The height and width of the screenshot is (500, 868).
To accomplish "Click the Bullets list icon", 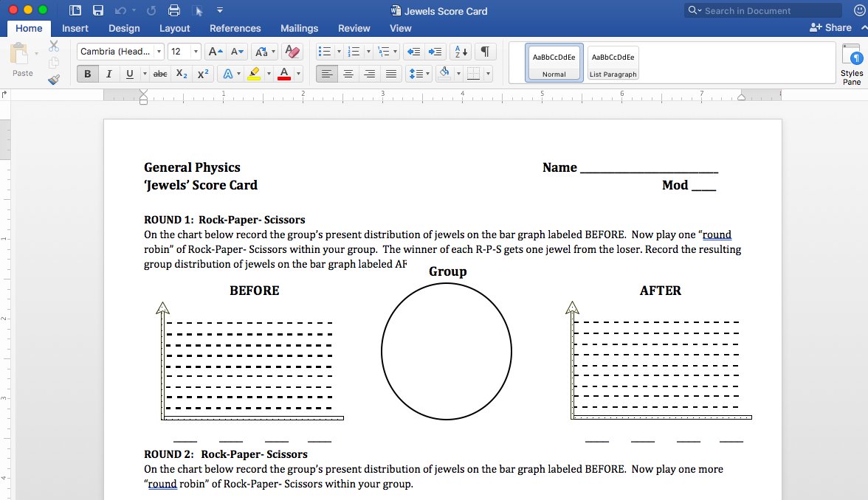I will pyautogui.click(x=325, y=52).
